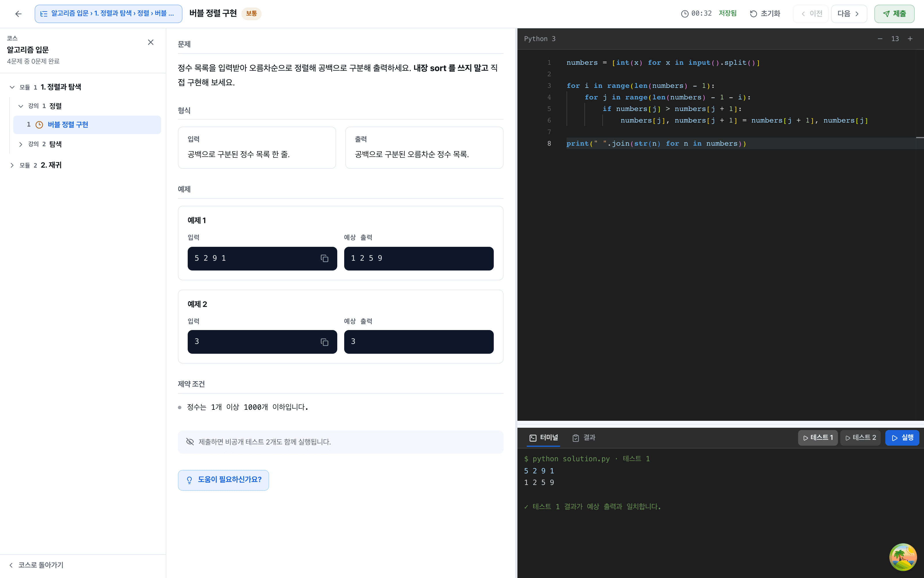Run 테스트 2 in the terminal panel
924x578 pixels.
coord(860,438)
